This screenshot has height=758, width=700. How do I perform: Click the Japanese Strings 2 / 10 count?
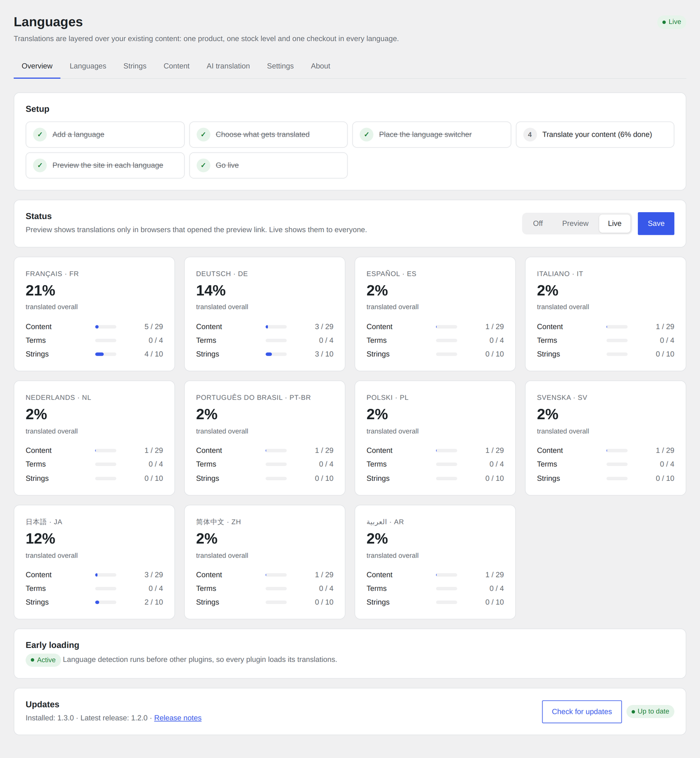153,602
